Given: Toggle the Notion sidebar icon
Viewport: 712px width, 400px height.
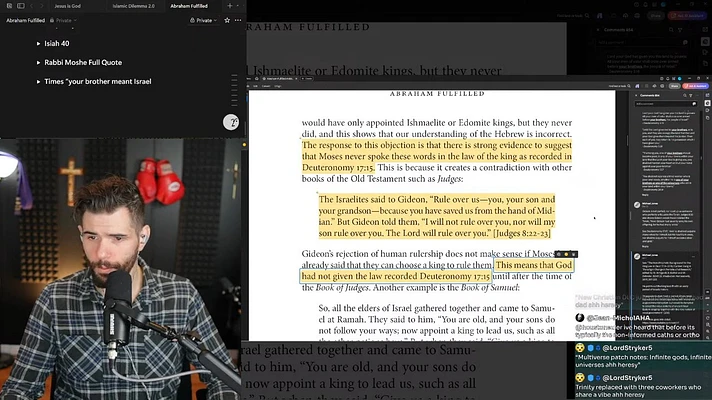Looking at the screenshot, I should [x=9, y=6].
